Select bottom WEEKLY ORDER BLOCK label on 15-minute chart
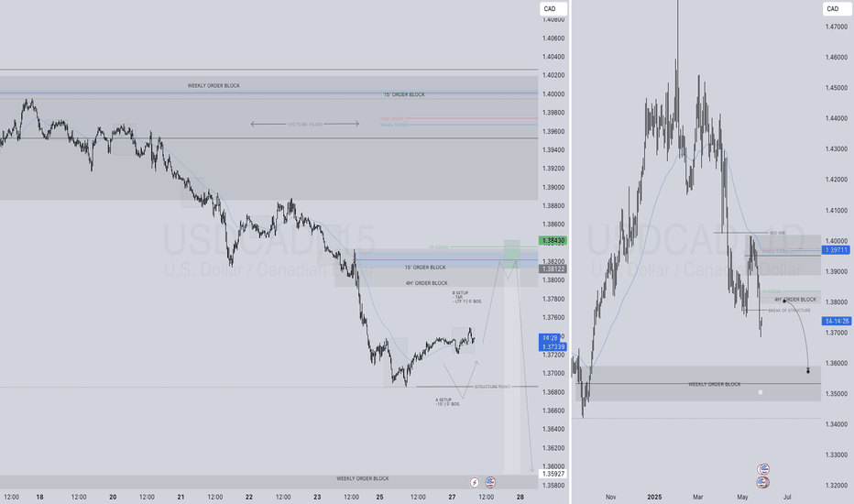Screen dimensions: 854x504 pyautogui.click(x=363, y=478)
